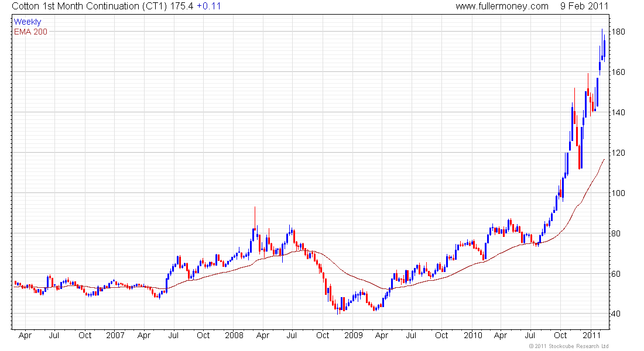Click the 2009 label on time axis

click(x=353, y=335)
